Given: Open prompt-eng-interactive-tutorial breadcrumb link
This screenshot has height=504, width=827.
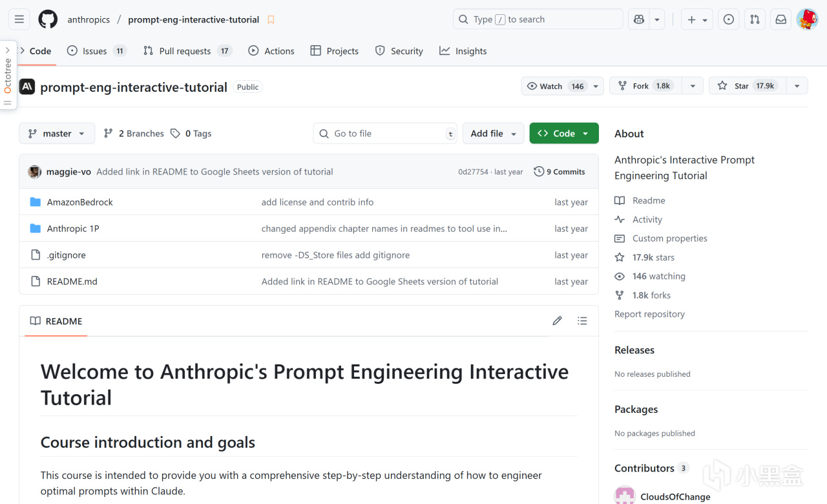Looking at the screenshot, I should pos(194,19).
